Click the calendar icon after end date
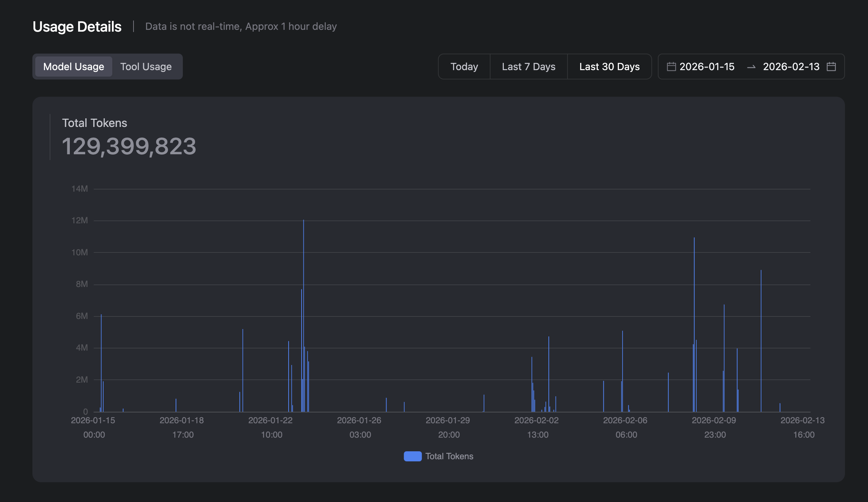 831,67
